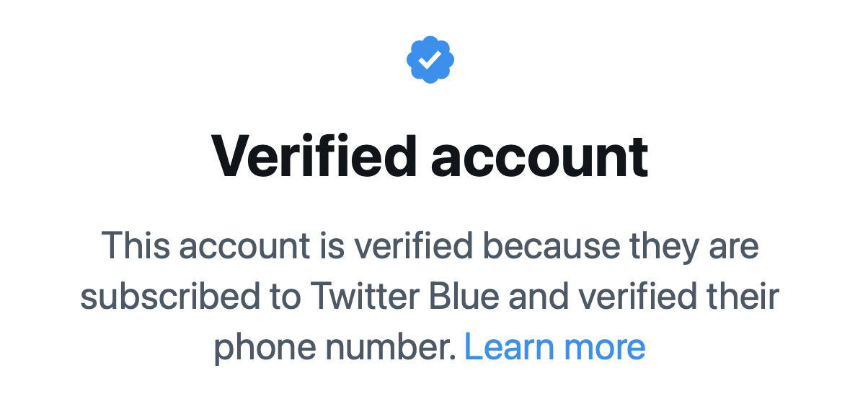Click the white checkmark inside the badge

click(x=430, y=60)
